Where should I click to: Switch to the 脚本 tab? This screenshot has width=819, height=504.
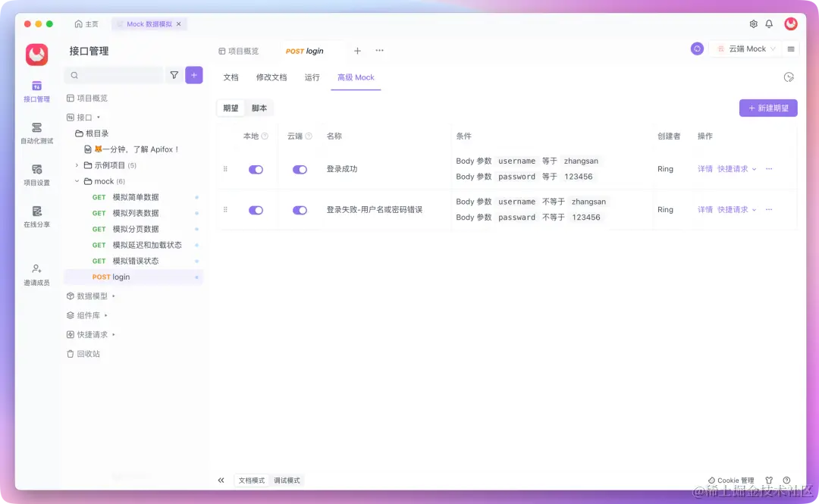[259, 108]
